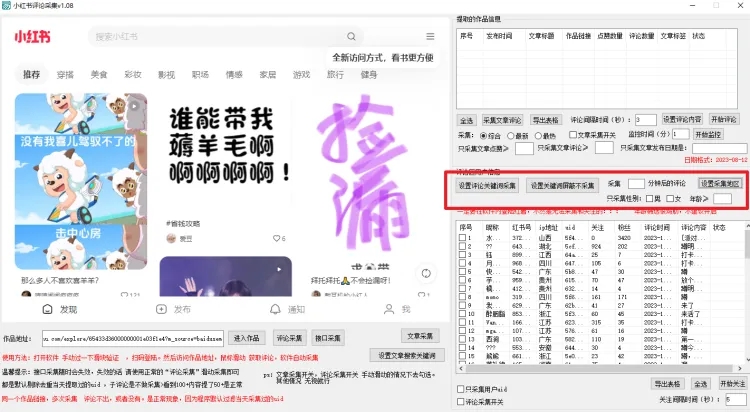Click the round refresh feed icon
Image resolution: width=750 pixels, height=412 pixels.
point(426,273)
